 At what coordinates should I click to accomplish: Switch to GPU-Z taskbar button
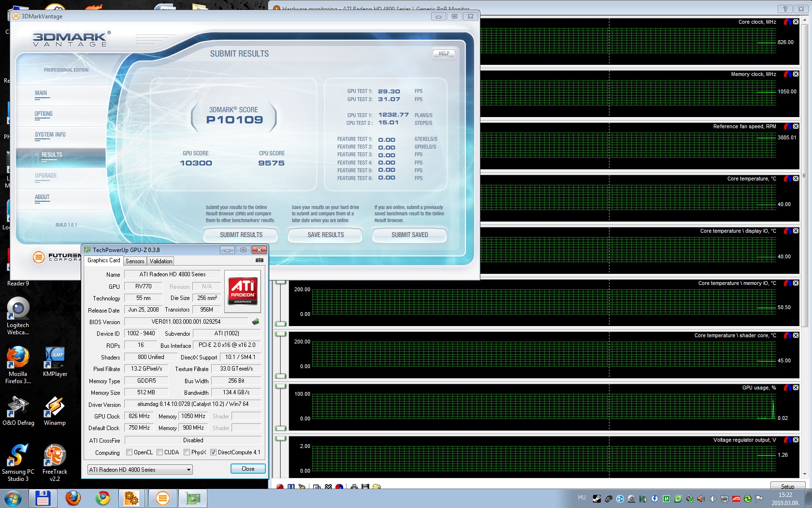point(193,498)
